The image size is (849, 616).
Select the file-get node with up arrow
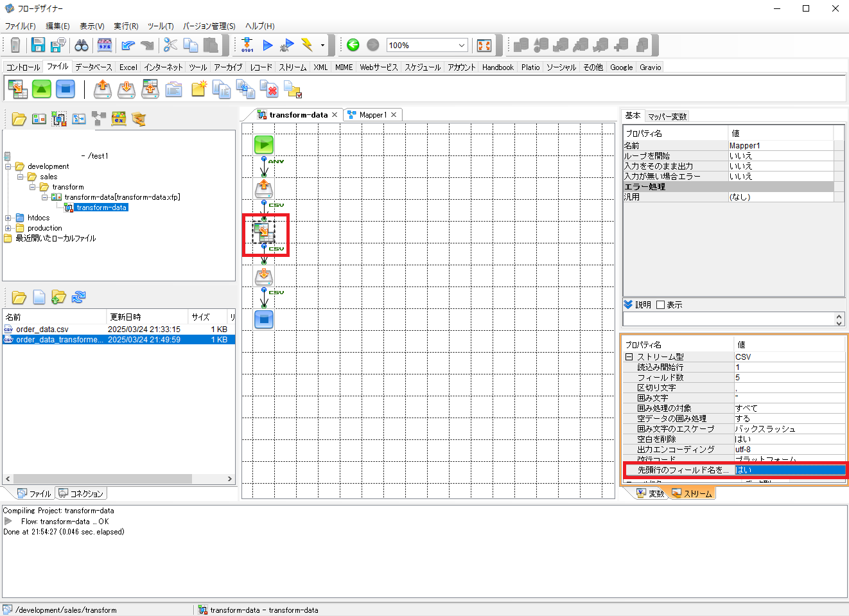pos(264,188)
